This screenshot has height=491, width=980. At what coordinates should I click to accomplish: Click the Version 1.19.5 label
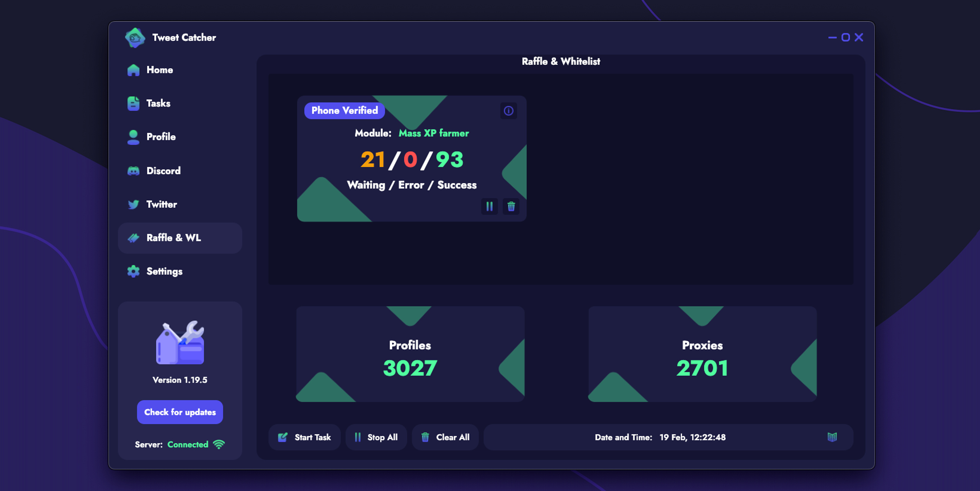pos(180,380)
